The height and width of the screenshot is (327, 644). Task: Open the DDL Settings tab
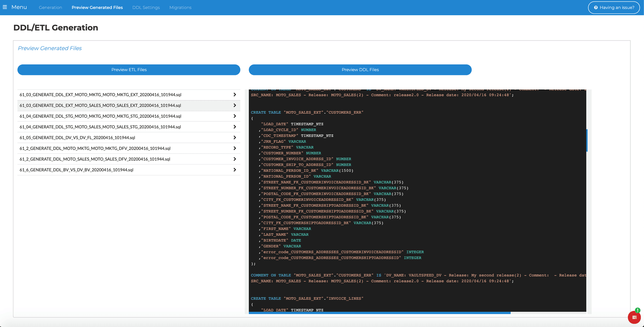pos(146,7)
